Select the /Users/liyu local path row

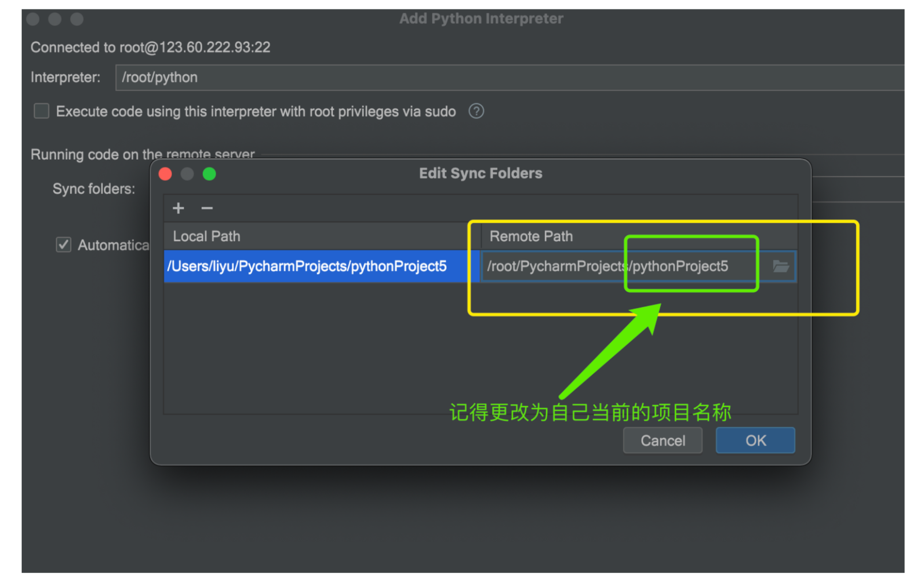[x=307, y=266]
